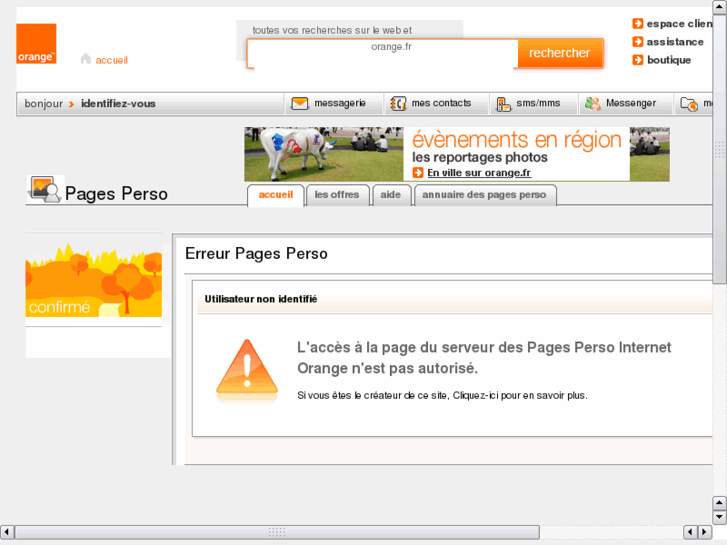Image resolution: width=727 pixels, height=545 pixels.
Task: Select the annuaire des pages perso tab
Action: pyautogui.click(x=485, y=195)
